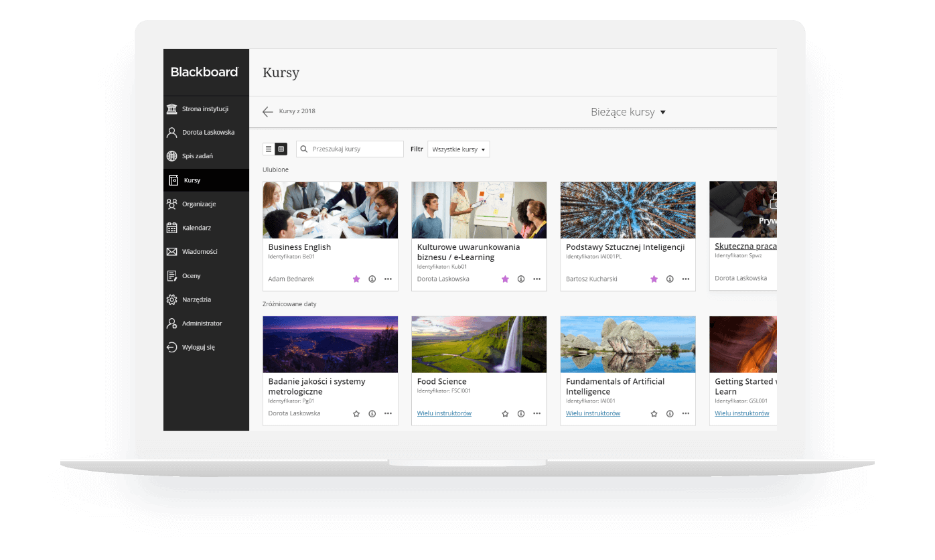
Task: Star the Badanie jakości course
Action: [356, 414]
